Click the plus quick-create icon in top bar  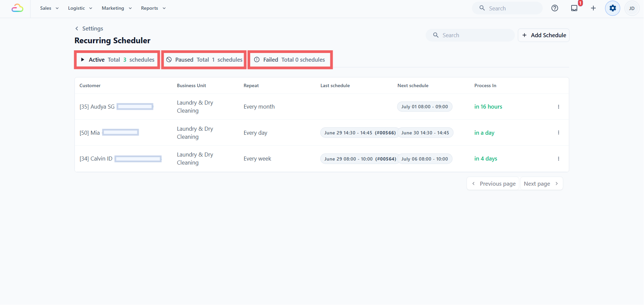pos(593,8)
